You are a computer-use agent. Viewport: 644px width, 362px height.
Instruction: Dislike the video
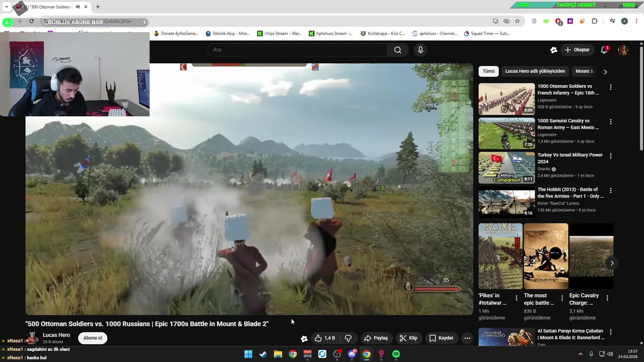tap(348, 338)
